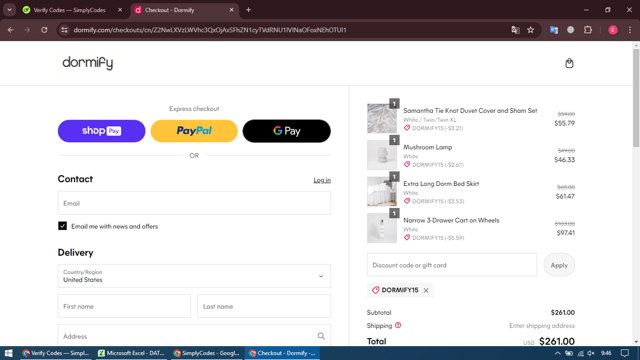
Task: Click the volume speaker tray icon
Action: coord(591,353)
